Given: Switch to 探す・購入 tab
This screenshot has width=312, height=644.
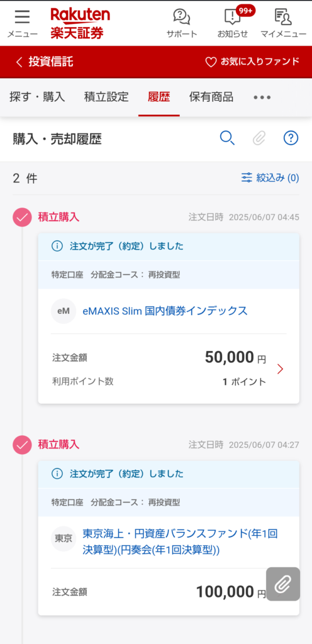Looking at the screenshot, I should click(x=37, y=97).
